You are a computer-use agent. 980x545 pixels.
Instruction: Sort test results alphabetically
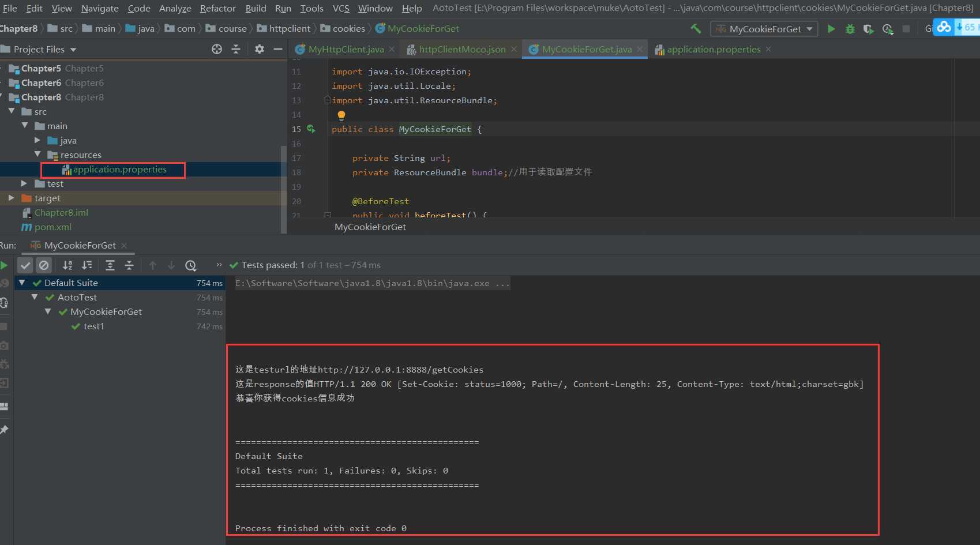pos(67,265)
